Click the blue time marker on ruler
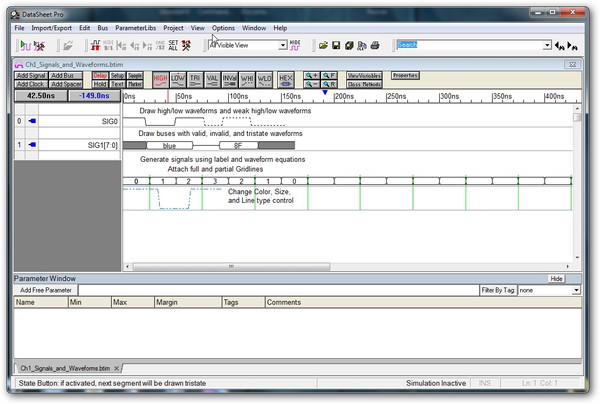The height and width of the screenshot is (404, 600). [324, 93]
